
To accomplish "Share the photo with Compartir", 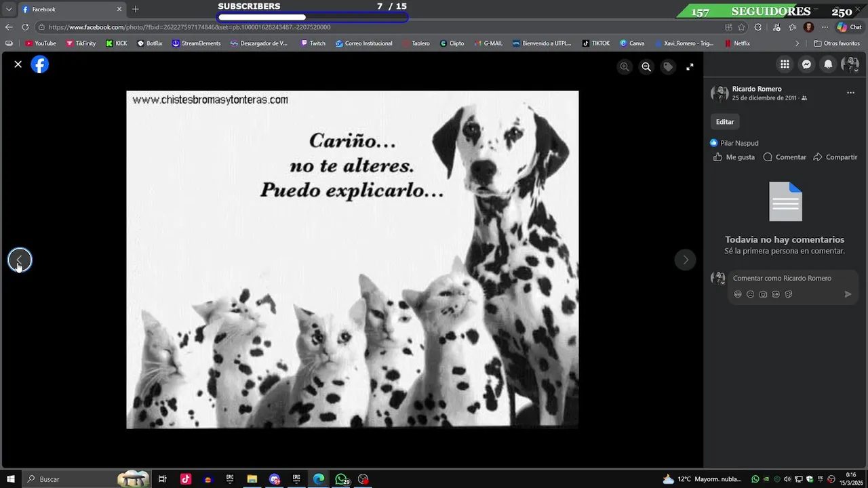I will click(x=835, y=157).
